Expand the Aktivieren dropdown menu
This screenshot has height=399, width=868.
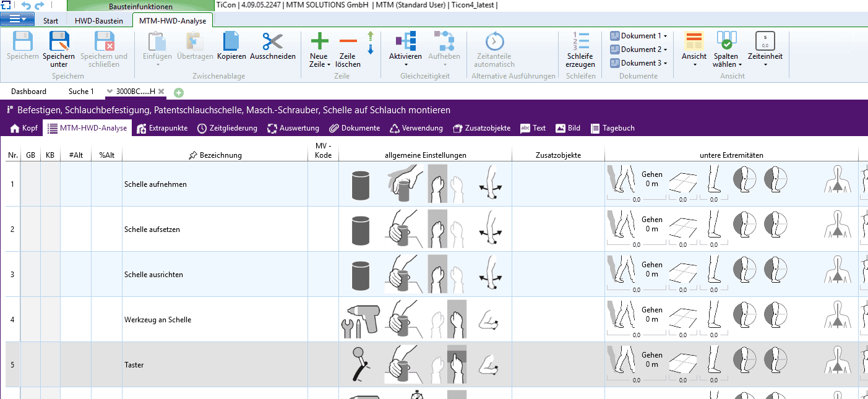(405, 64)
